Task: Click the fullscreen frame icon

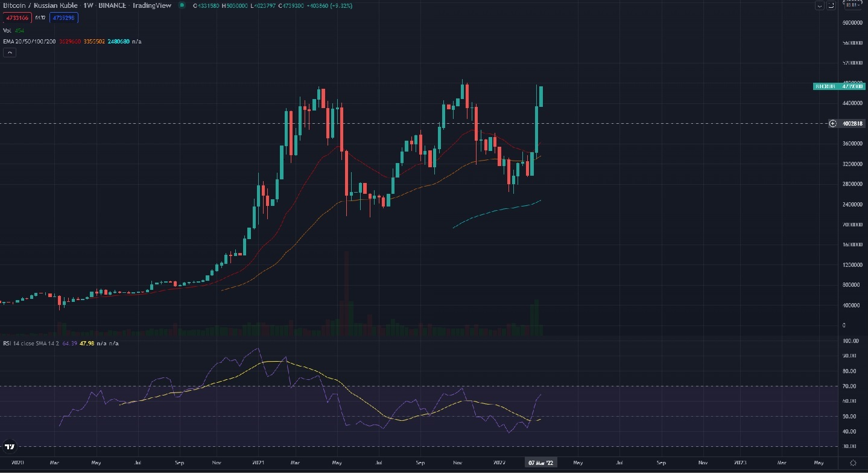Action: point(831,5)
